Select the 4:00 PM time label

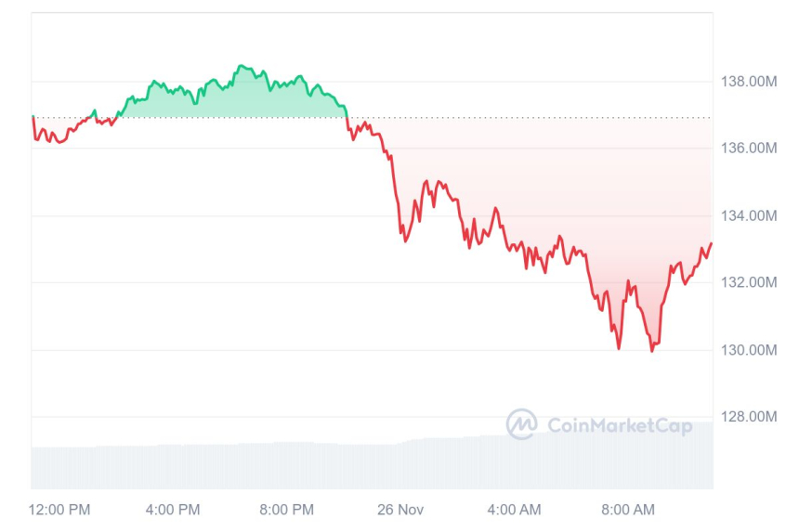point(174,510)
